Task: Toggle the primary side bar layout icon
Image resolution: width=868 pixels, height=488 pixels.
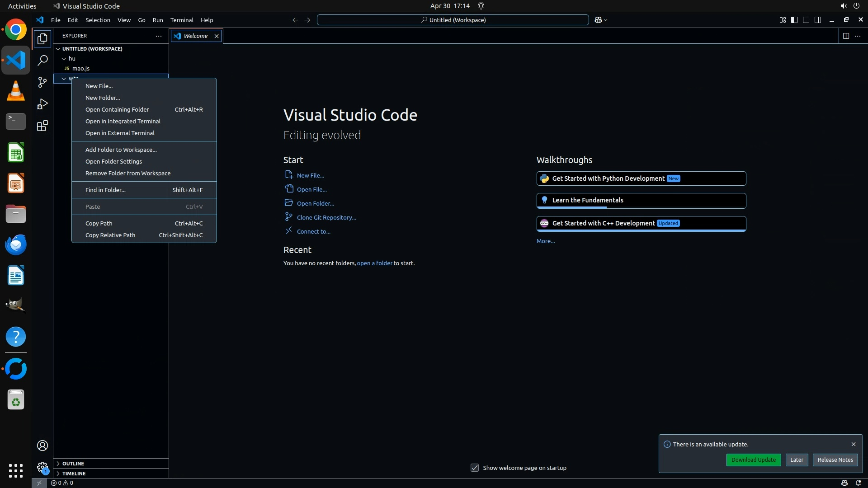Action: 794,20
